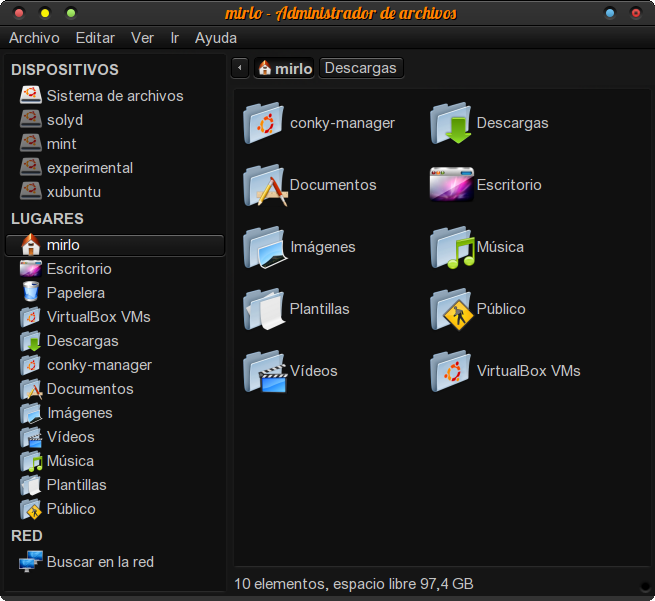Click the red dot button at top right
The image size is (655, 601).
(636, 13)
